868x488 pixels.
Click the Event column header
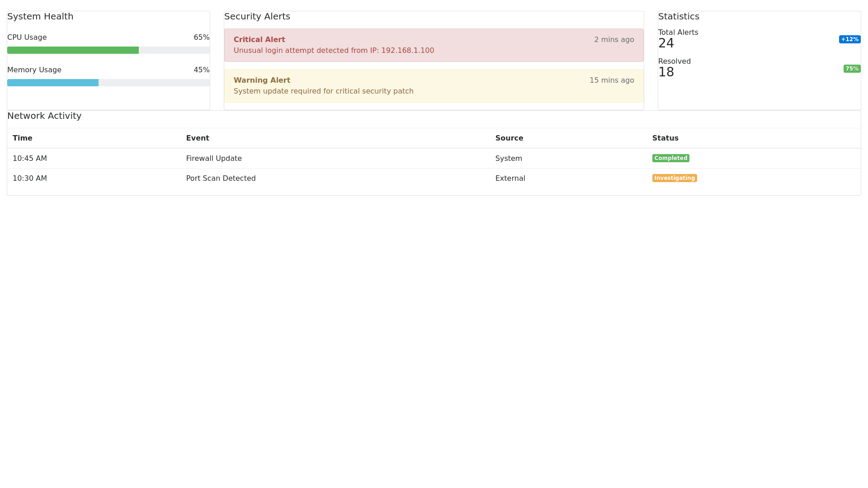(x=198, y=138)
